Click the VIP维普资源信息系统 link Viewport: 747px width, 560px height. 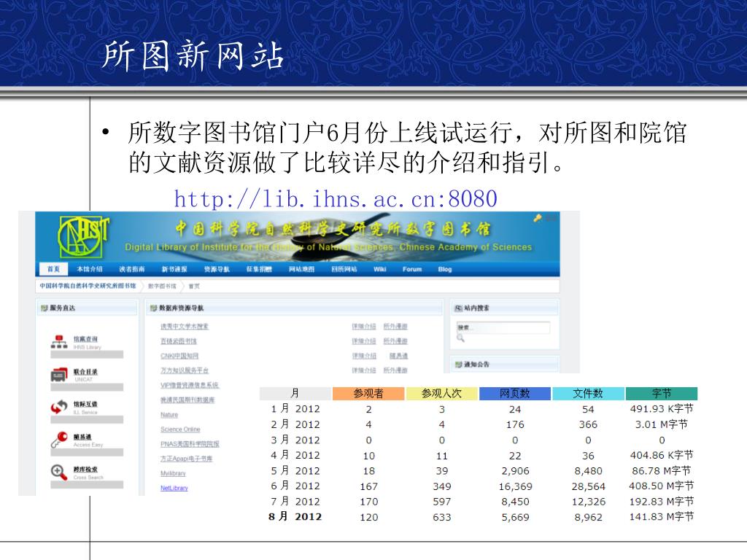(x=190, y=385)
